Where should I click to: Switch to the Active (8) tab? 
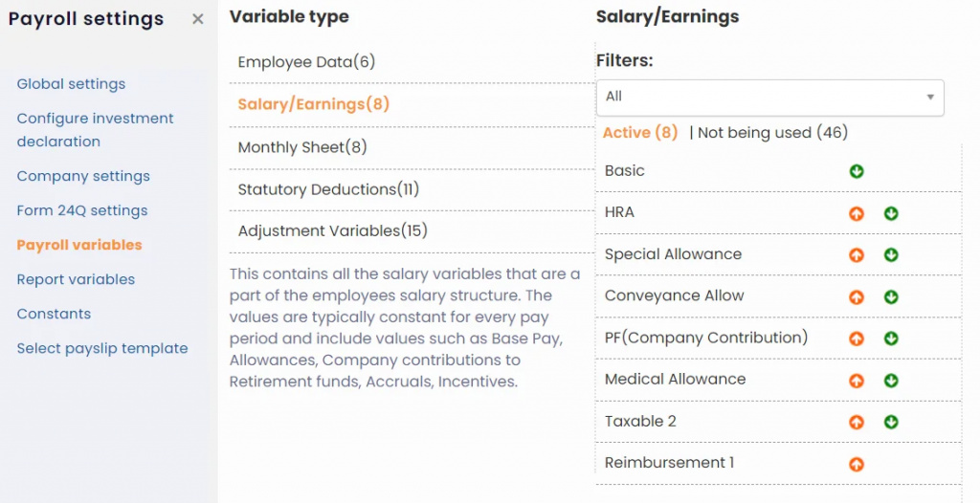click(640, 133)
